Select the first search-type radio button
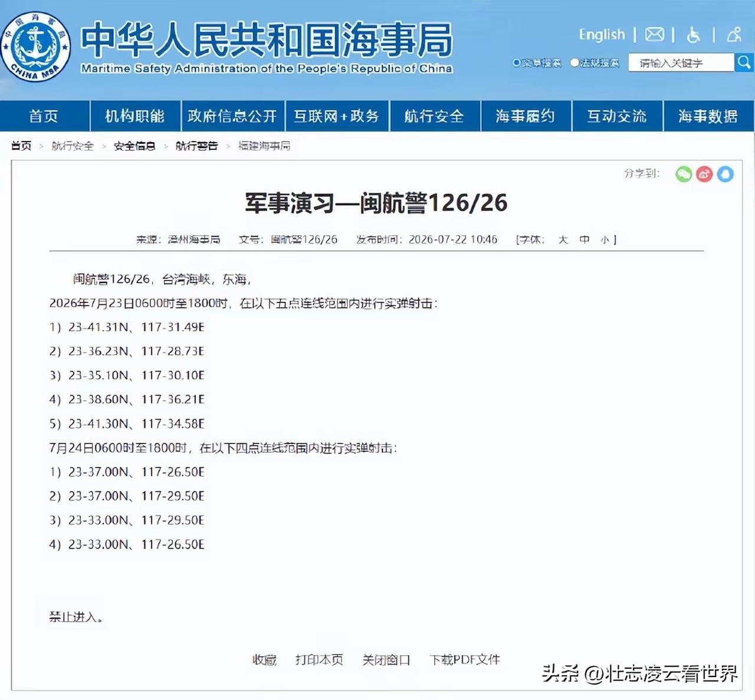The height and width of the screenshot is (700, 755). 517,63
